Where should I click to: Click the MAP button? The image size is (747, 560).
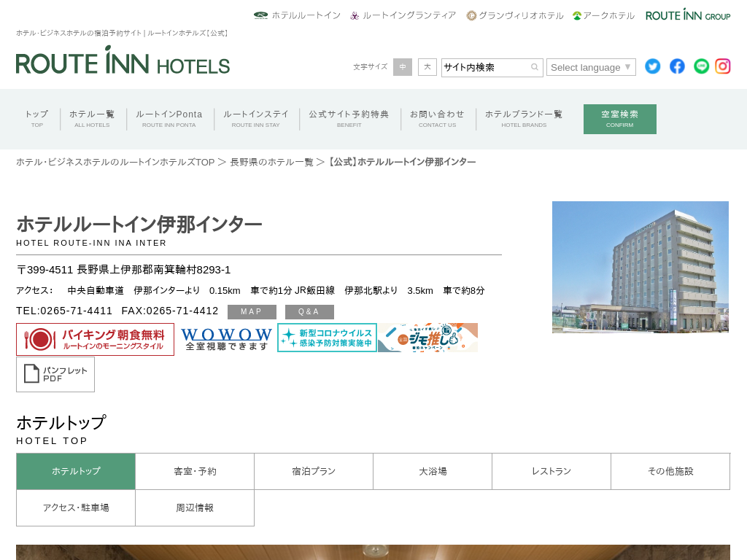coord(252,312)
